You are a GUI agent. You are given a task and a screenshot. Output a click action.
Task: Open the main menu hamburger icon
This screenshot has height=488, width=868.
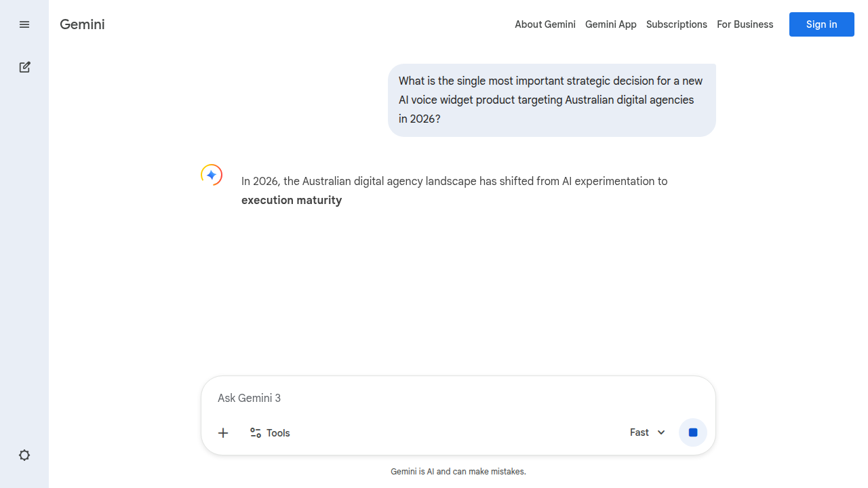24,24
